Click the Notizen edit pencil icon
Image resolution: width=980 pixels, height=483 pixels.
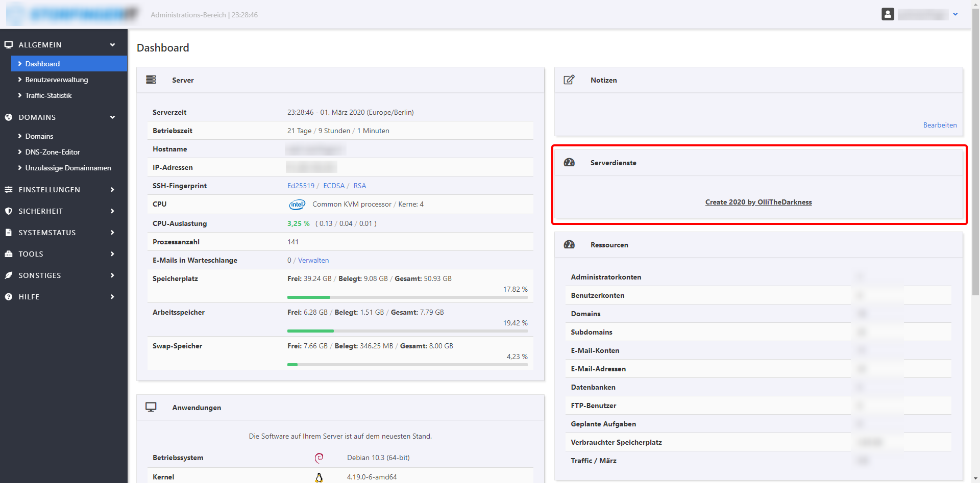(569, 80)
